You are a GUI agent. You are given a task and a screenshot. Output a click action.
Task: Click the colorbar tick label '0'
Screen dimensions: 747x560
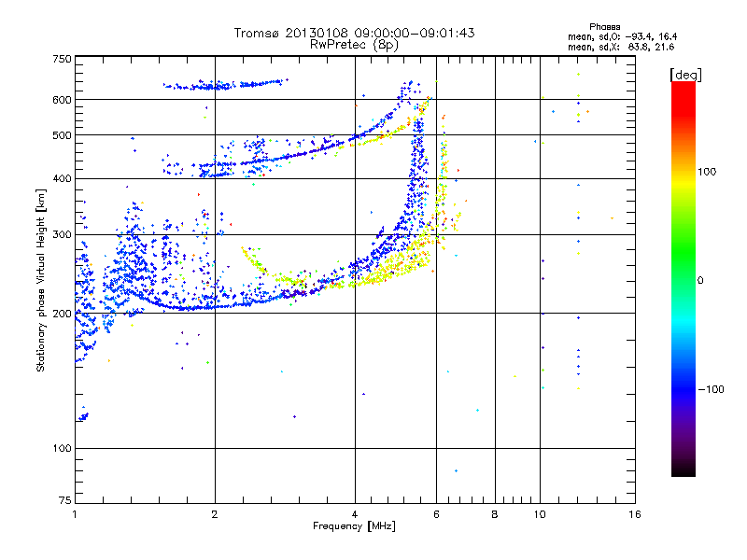pos(700,281)
